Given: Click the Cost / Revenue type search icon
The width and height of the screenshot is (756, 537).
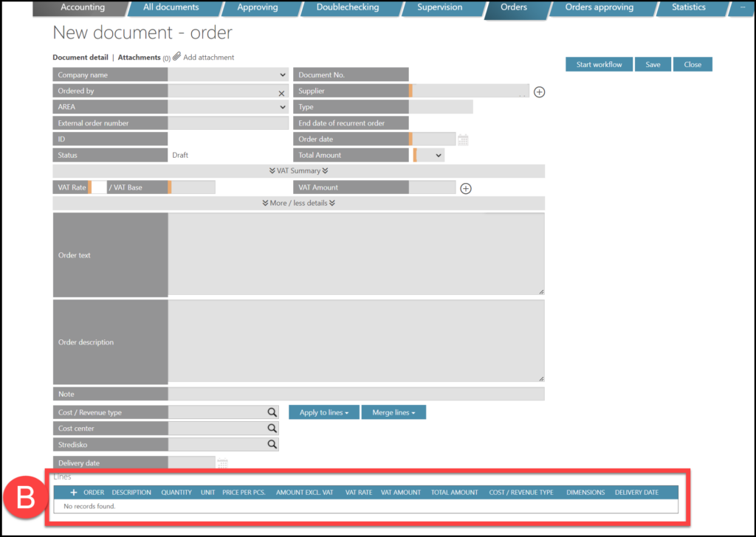Looking at the screenshot, I should (272, 412).
